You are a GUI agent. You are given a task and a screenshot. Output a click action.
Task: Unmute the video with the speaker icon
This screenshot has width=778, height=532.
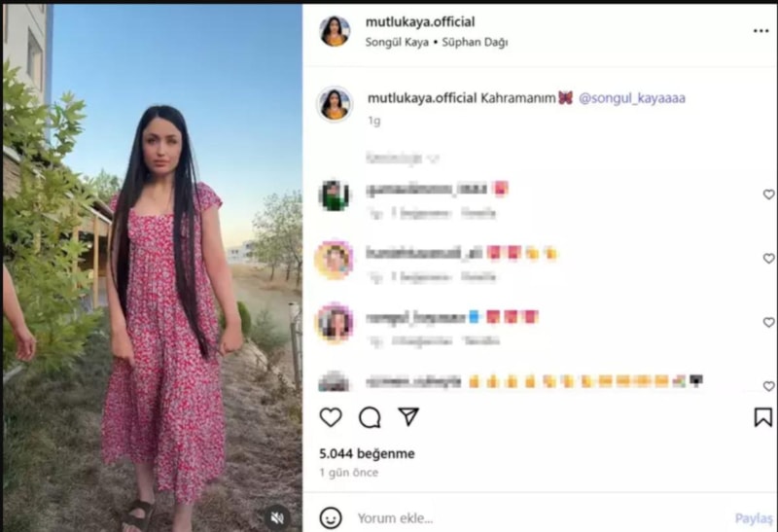click(277, 518)
